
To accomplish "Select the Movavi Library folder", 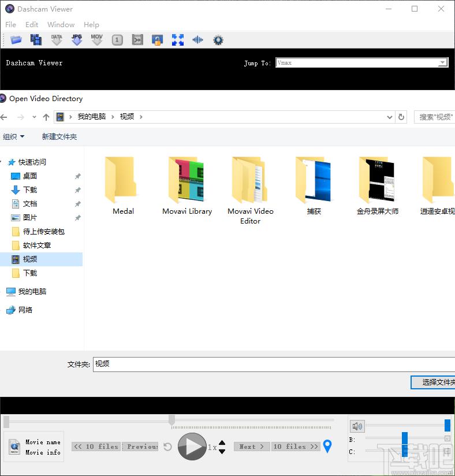I will point(187,185).
